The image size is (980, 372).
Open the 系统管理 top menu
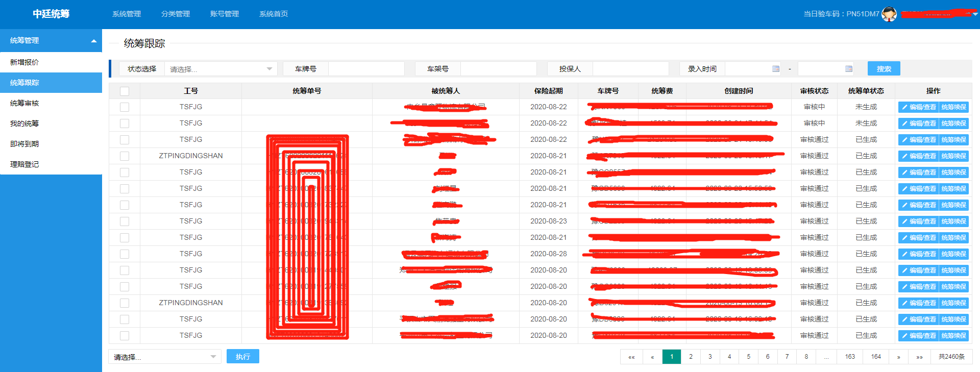[x=127, y=14]
